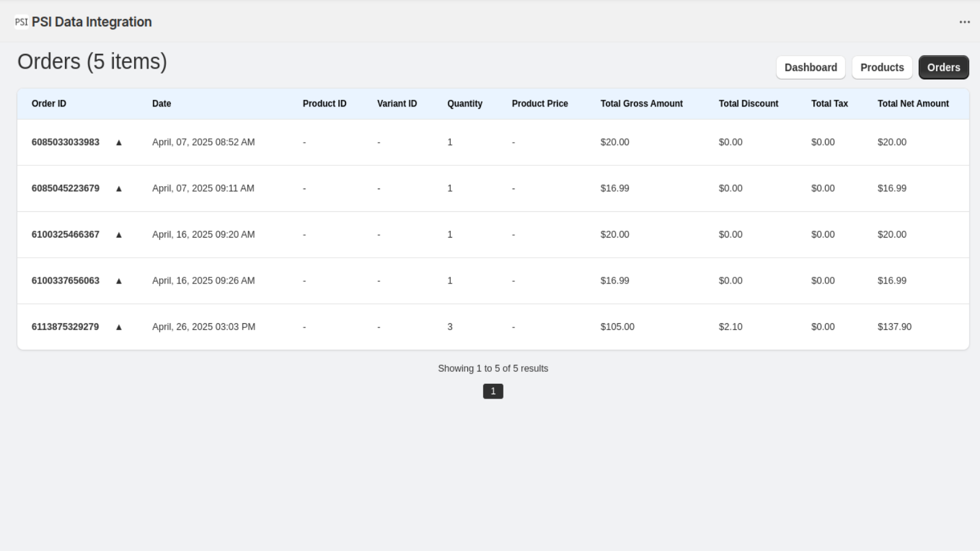Click the Total Gross Amount column header
Viewport: 980px width, 551px height.
pos(641,103)
